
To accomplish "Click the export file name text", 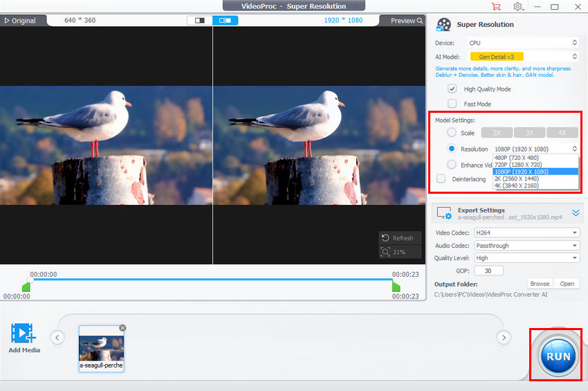I will coord(510,217).
